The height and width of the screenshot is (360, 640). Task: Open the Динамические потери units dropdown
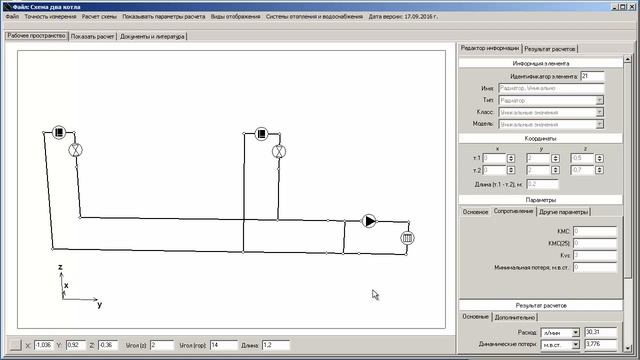pos(575,345)
